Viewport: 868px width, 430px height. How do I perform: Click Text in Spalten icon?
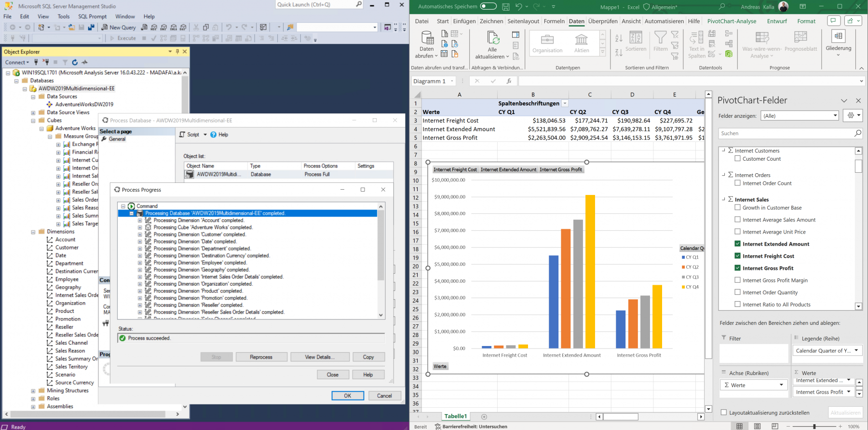(x=696, y=38)
